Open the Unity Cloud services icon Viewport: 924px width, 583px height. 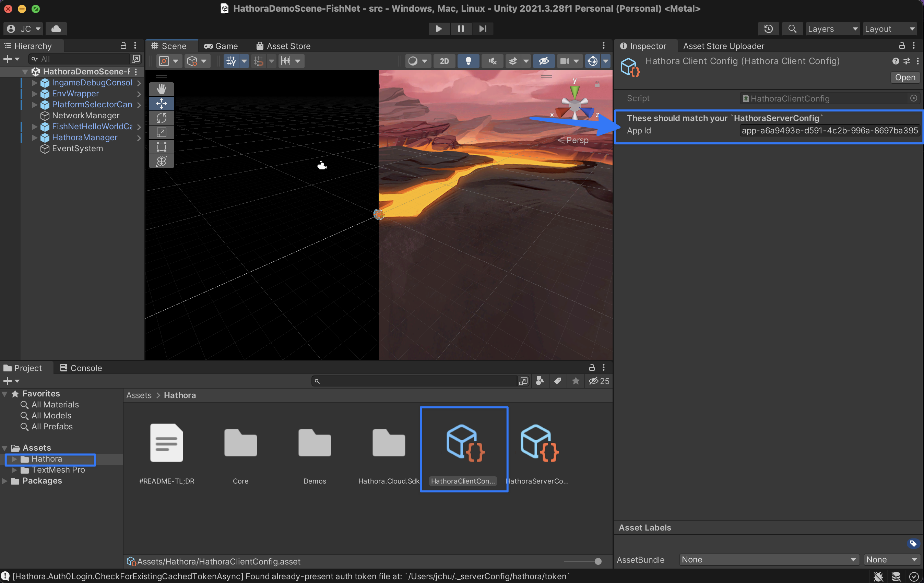tap(56, 29)
